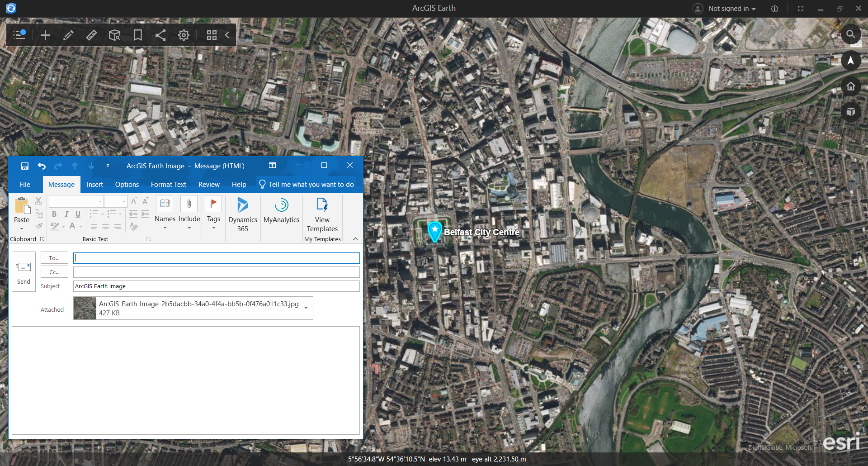Image resolution: width=868 pixels, height=466 pixels.
Task: Click the Add Data plus icon
Action: click(x=45, y=35)
